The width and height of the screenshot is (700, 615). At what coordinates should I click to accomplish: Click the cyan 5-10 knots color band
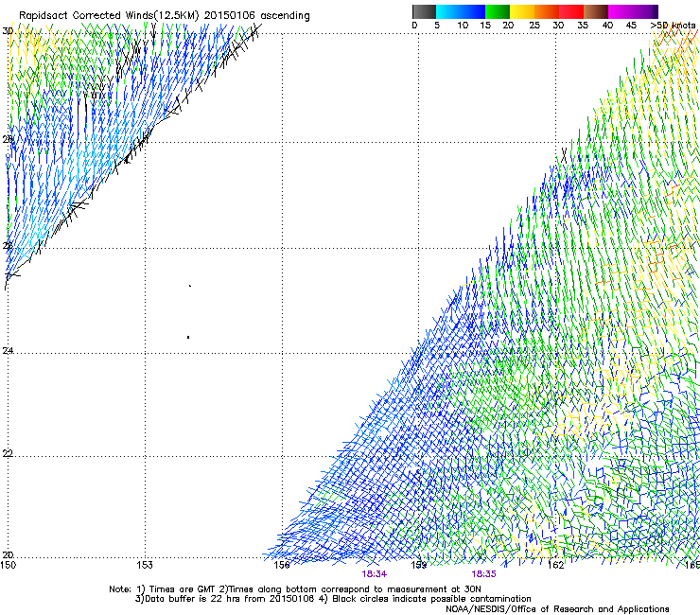pos(448,11)
